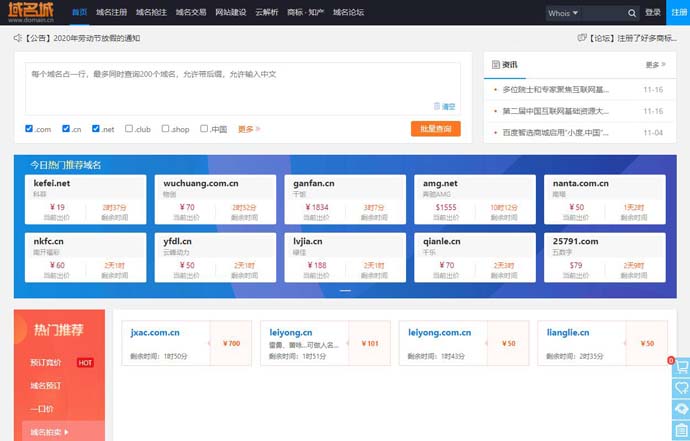Uncheck the .com checkbox
The image size is (690, 441).
[29, 129]
